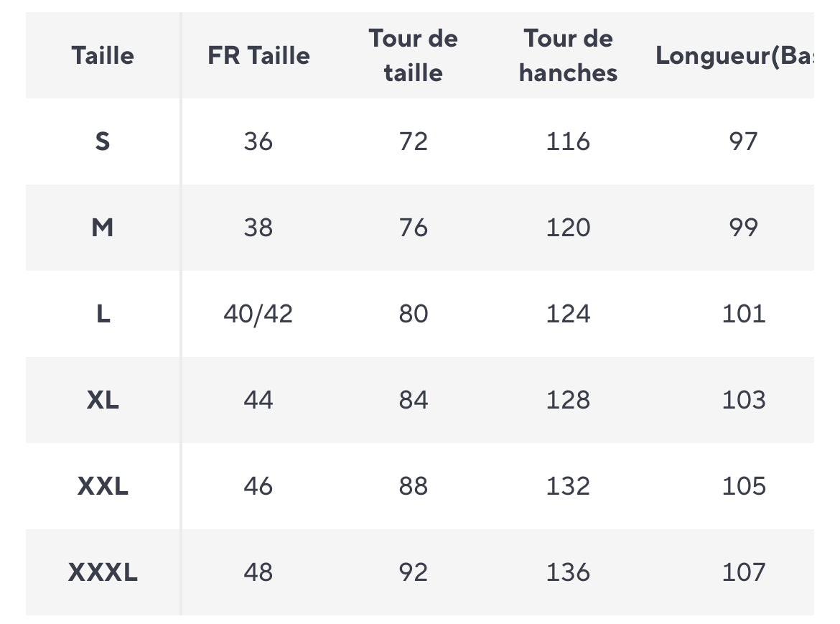Click the truncated Longueur(Bas header
This screenshot has height=624, width=840.
coord(734,56)
